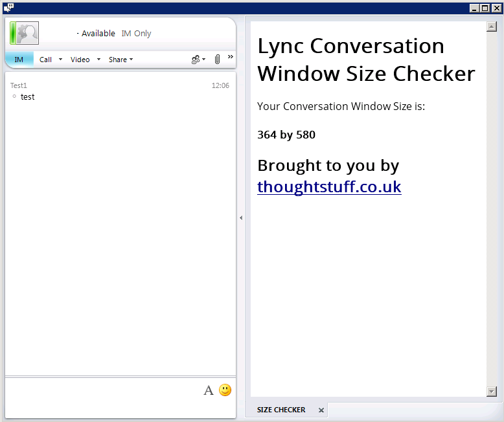The width and height of the screenshot is (504, 422).
Task: Open the people options menu icon
Action: [x=198, y=60]
